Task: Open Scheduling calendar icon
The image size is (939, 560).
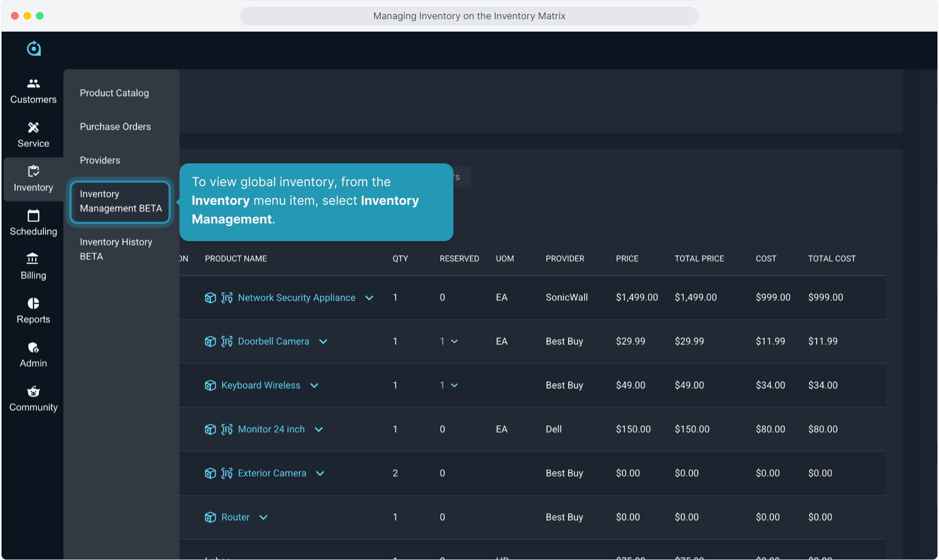Action: [x=33, y=216]
